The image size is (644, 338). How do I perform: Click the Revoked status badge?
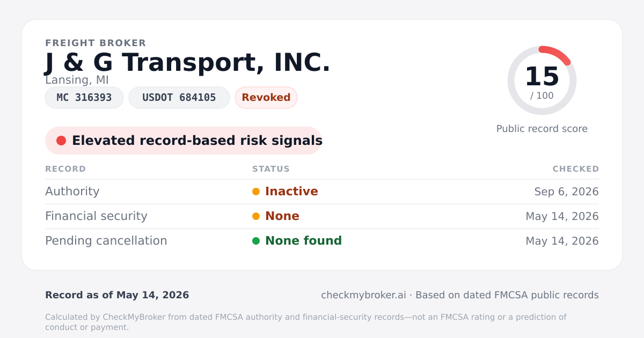click(266, 98)
